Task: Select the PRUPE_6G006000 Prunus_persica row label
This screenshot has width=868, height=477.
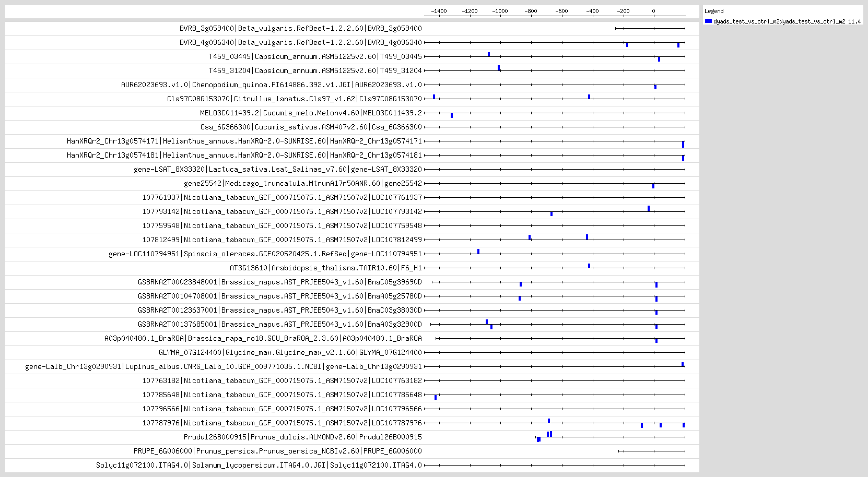Action: (278, 451)
